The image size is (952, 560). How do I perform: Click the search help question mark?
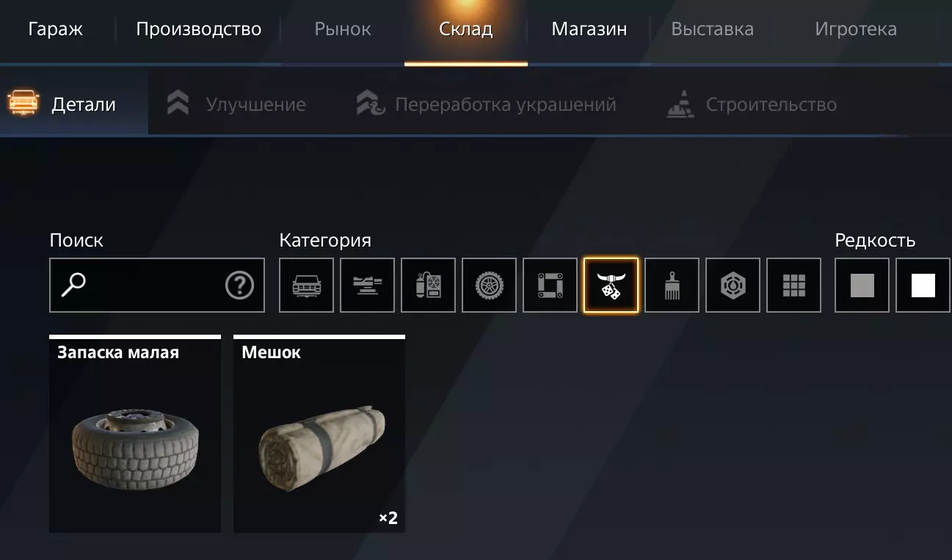tap(239, 285)
